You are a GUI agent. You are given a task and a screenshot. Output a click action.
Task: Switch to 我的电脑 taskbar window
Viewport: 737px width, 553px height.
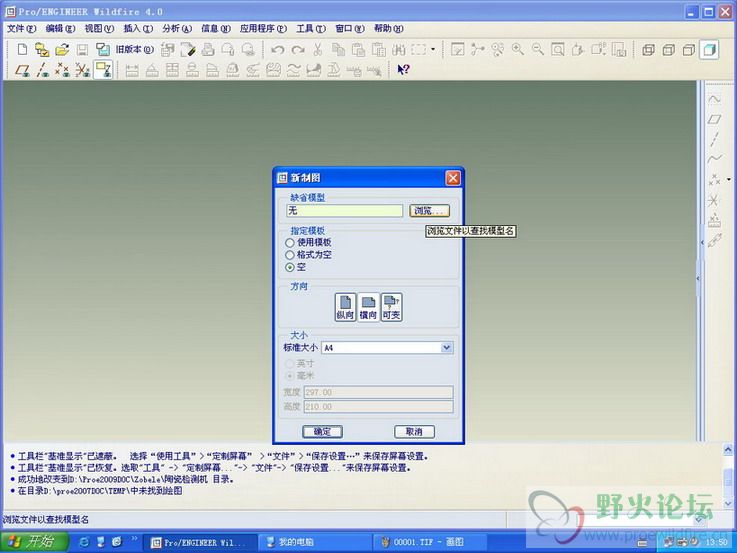313,542
